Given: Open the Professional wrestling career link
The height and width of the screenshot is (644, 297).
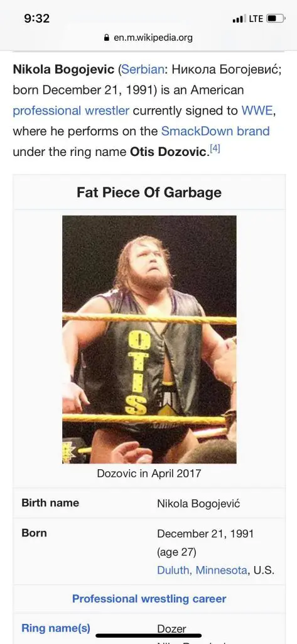Looking at the screenshot, I should point(149,599).
